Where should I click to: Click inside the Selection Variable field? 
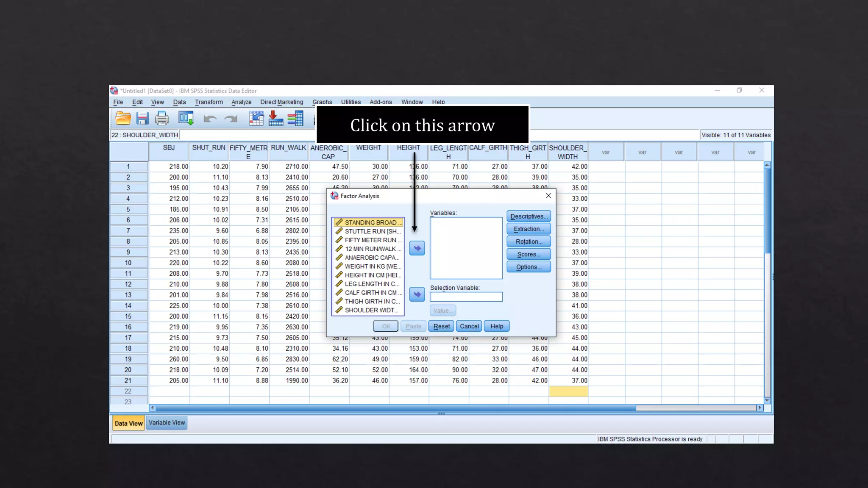466,297
